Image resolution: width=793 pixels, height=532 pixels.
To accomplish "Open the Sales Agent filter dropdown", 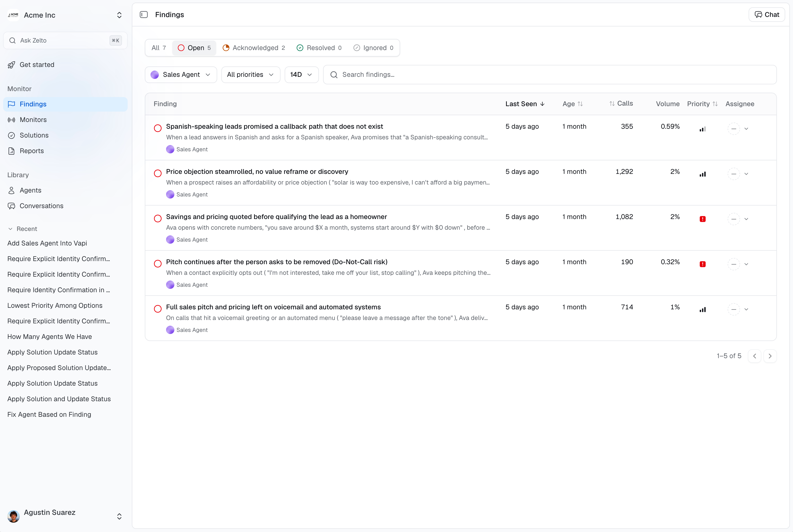I will tap(181, 75).
